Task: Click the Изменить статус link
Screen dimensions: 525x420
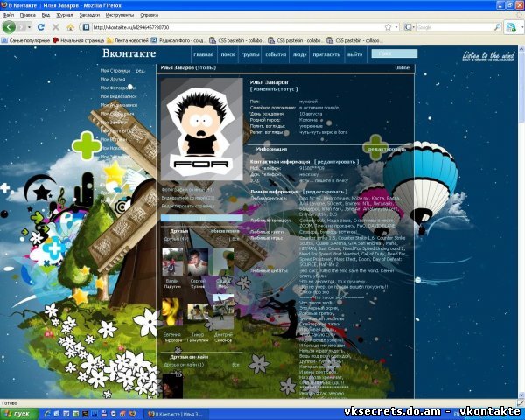Action: 274,89
